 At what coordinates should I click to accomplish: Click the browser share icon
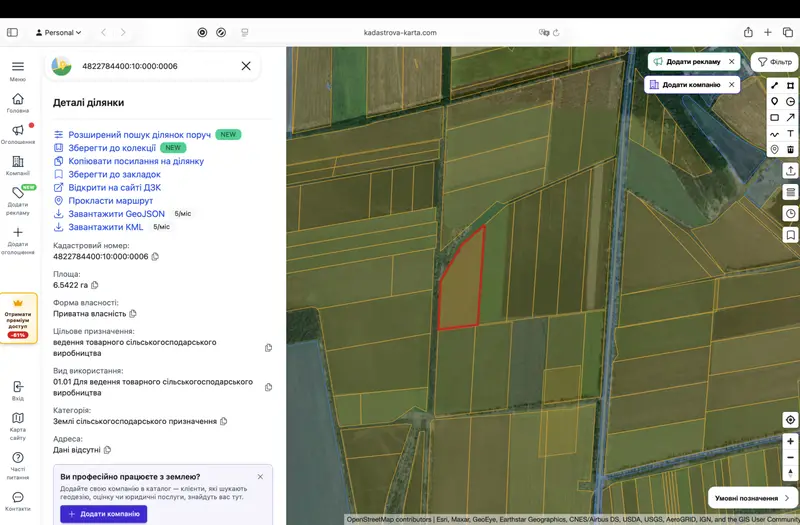(748, 33)
